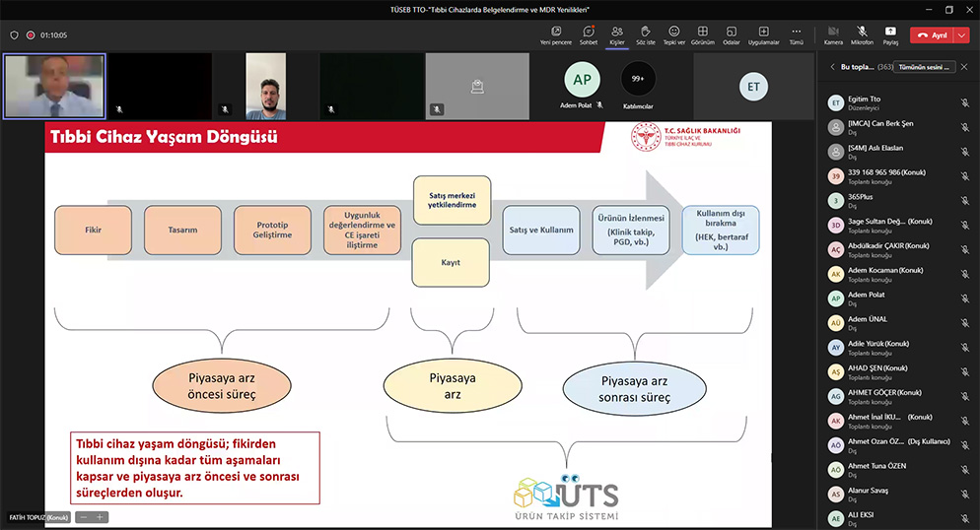Image resolution: width=980 pixels, height=530 pixels.
Task: Open the Görünüm view layout options
Action: point(702,35)
